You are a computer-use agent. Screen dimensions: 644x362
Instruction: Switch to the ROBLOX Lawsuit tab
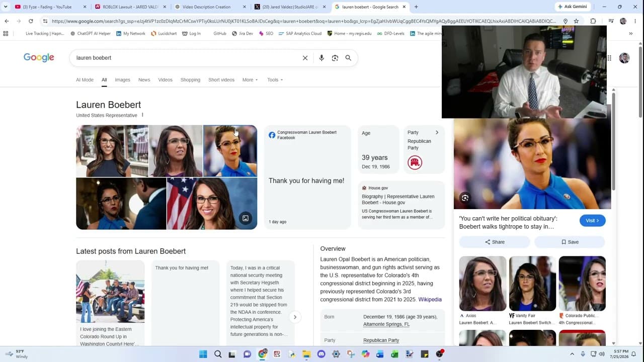pos(130,7)
